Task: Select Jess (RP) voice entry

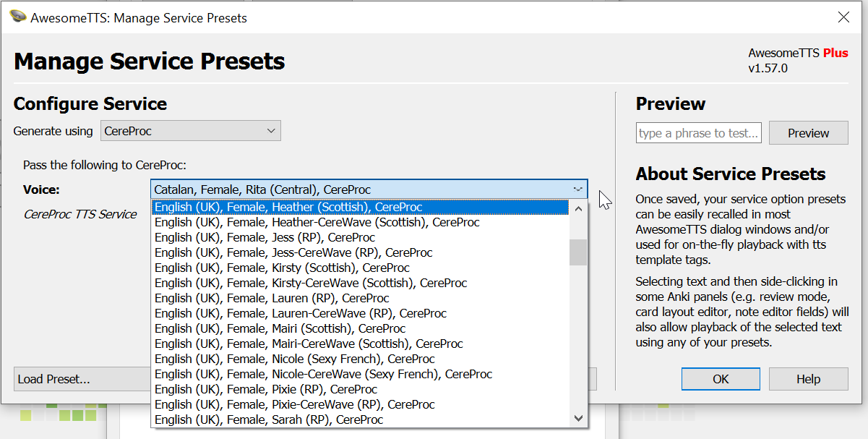Action: coord(265,238)
